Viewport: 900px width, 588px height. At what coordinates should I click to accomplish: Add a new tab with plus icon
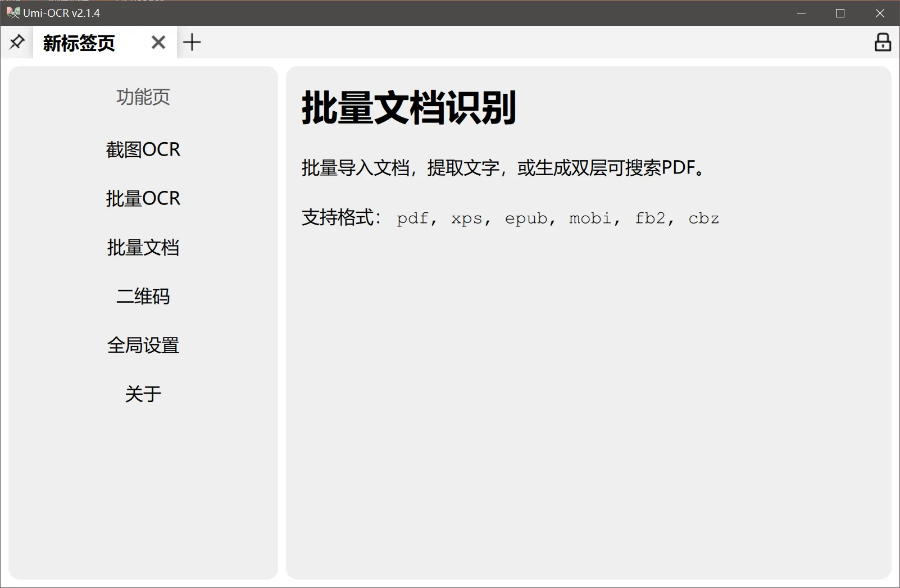[192, 43]
